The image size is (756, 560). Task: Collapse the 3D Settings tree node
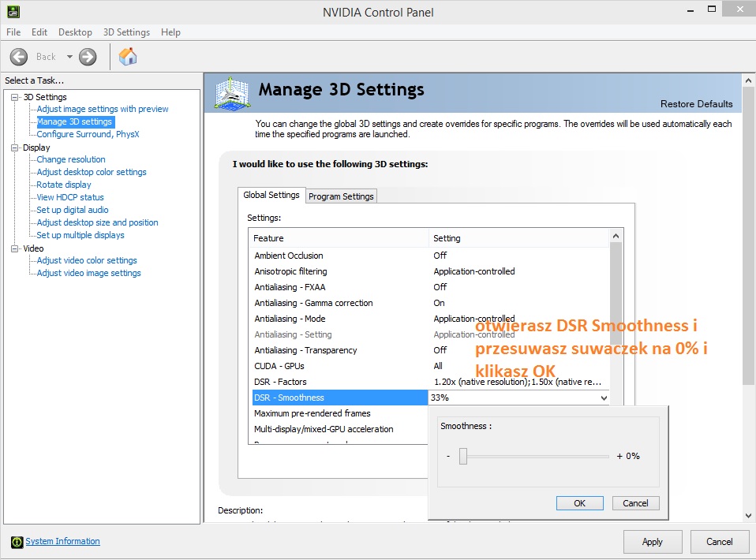pos(15,97)
